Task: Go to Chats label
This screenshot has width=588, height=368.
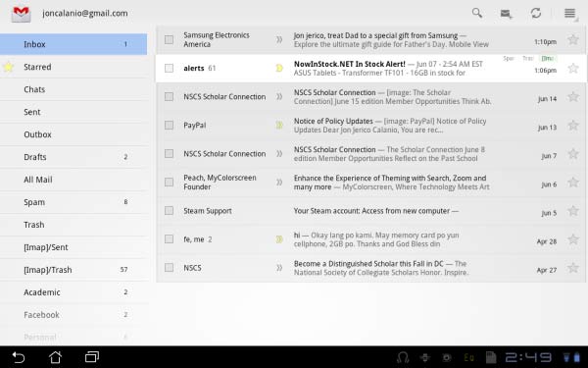Action: point(73,89)
